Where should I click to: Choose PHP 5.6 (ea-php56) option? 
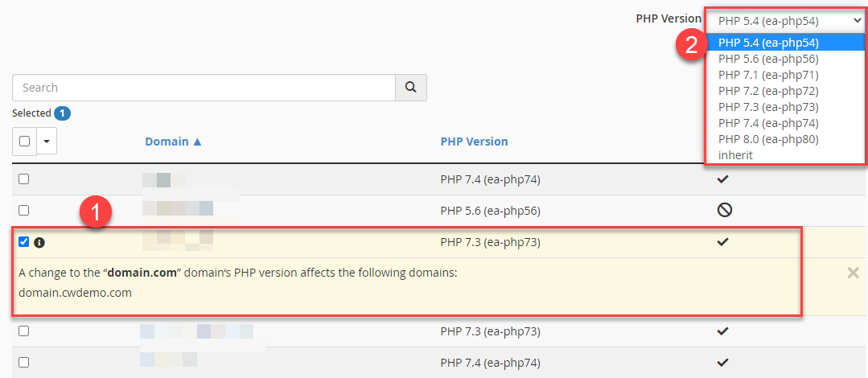(768, 59)
